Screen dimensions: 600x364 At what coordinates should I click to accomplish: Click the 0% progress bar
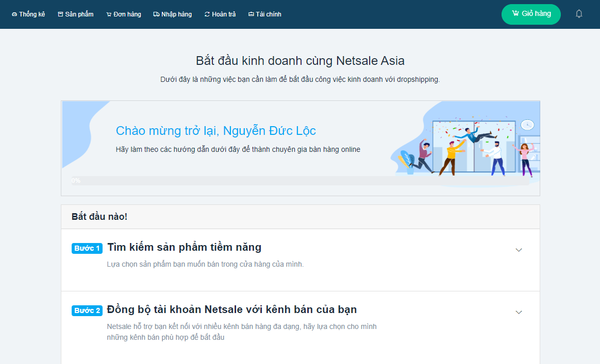click(x=301, y=181)
